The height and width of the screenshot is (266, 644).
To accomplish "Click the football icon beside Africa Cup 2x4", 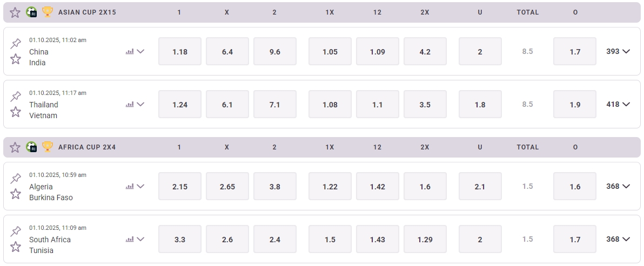I will point(31,147).
